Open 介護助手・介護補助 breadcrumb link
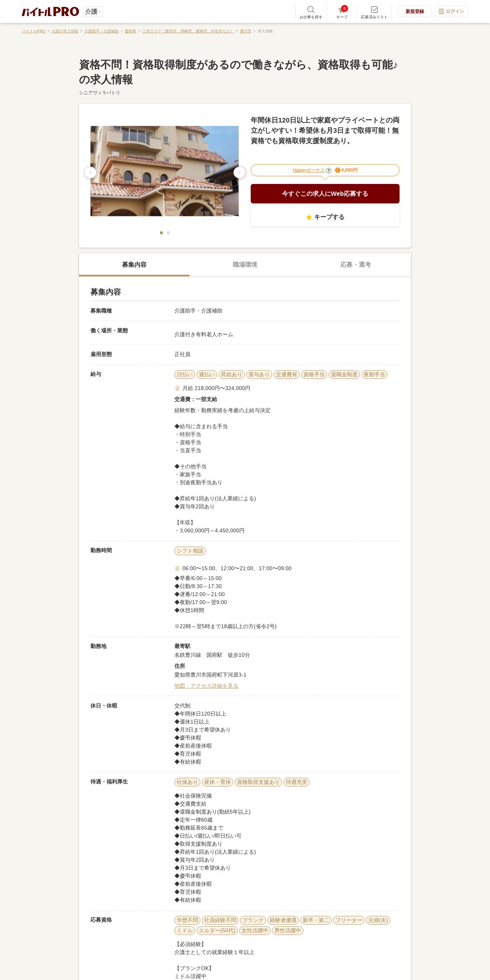The image size is (490, 980). (102, 31)
